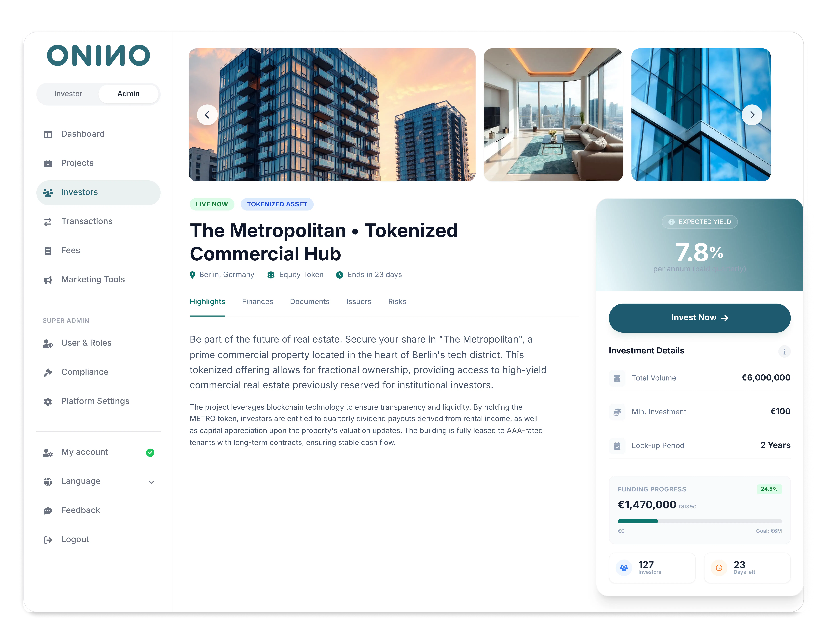The height and width of the screenshot is (644, 830).
Task: Click the ONINO logo
Action: (98, 55)
